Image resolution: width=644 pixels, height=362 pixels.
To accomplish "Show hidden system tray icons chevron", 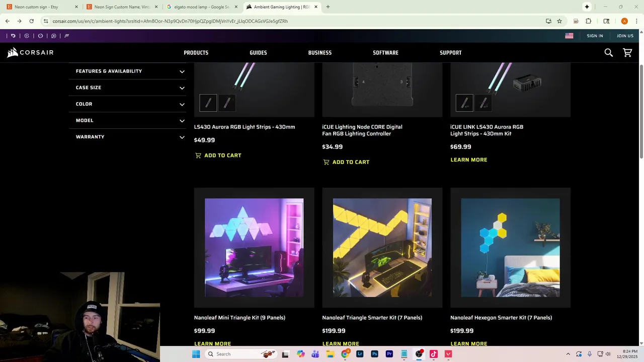I will 568,354.
